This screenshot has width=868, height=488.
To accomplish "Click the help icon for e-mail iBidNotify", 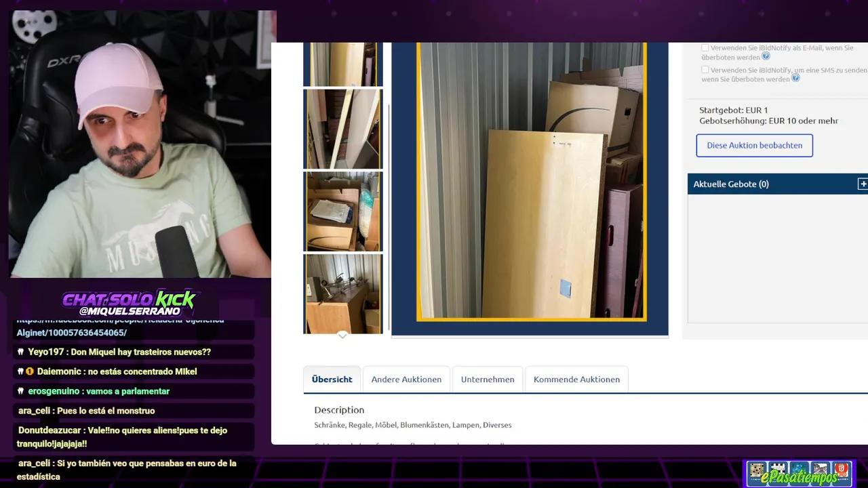I will 766,56.
